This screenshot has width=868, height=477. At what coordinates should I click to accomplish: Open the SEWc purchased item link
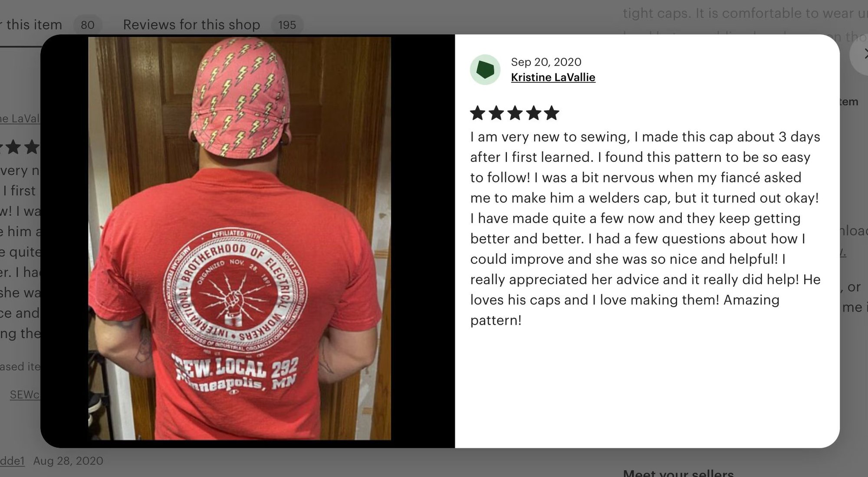pyautogui.click(x=25, y=394)
